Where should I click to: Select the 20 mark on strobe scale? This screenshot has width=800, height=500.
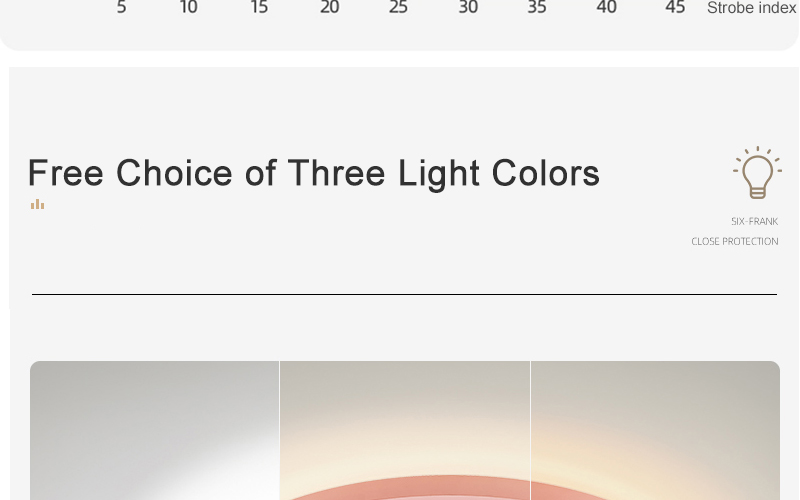pos(329,7)
